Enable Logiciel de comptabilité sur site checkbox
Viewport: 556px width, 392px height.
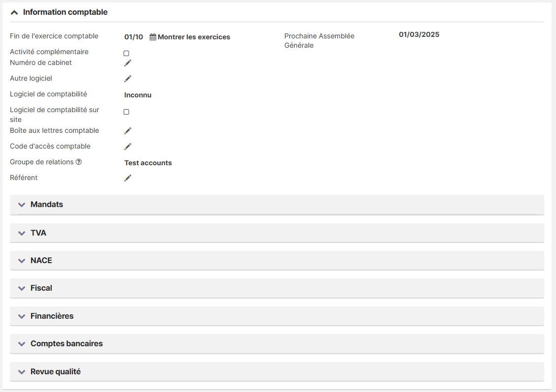(x=126, y=112)
